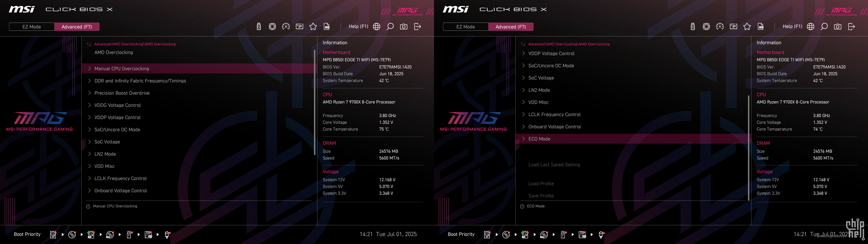Select first hard disk boot device, left screen
This screenshot has height=244, width=868.
[x=53, y=235]
